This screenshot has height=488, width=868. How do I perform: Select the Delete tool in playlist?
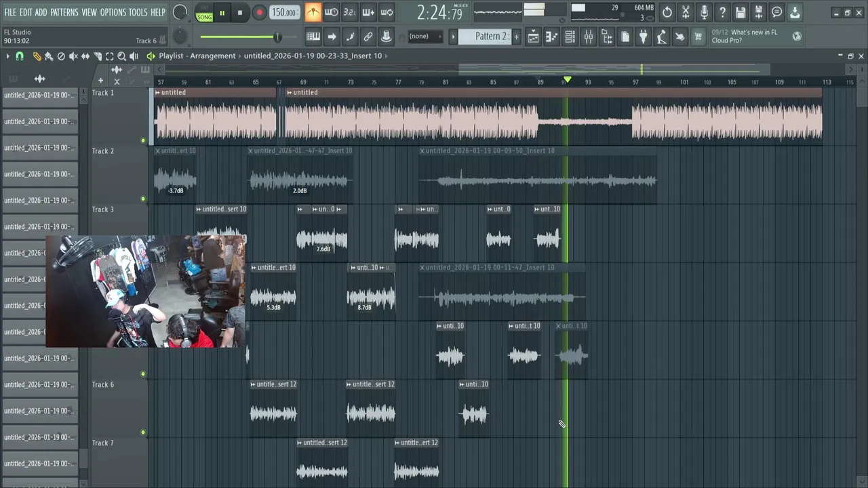click(61, 56)
